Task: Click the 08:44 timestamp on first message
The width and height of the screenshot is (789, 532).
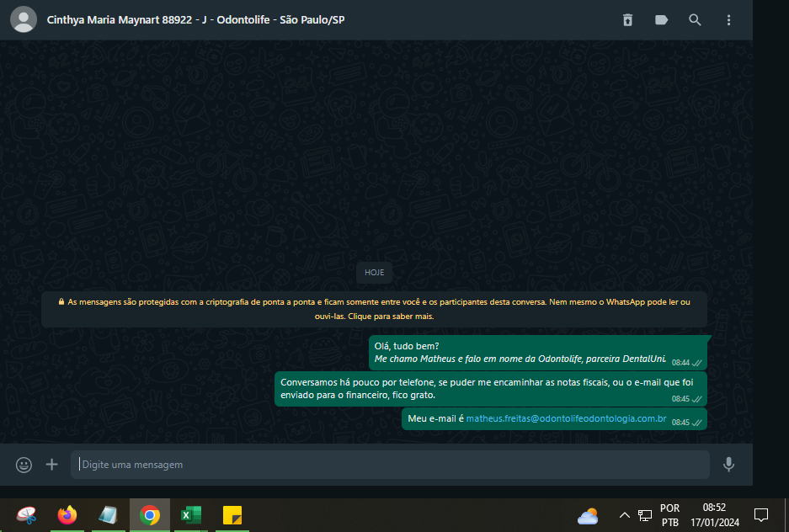Action: click(x=680, y=363)
